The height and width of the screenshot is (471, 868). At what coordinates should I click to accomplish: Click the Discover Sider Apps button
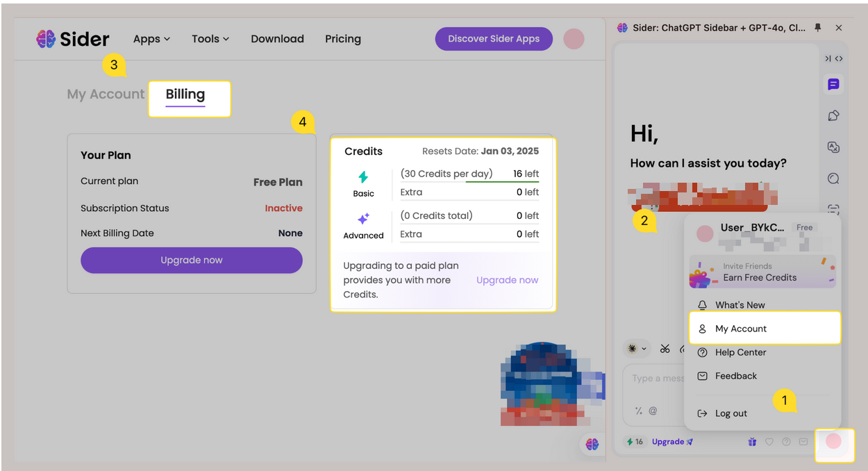[494, 39]
